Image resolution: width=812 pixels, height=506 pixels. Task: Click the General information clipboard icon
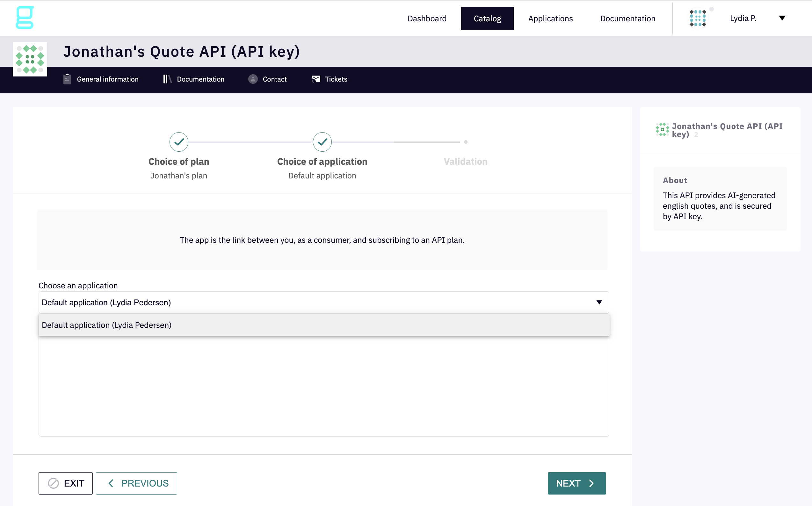(x=67, y=79)
